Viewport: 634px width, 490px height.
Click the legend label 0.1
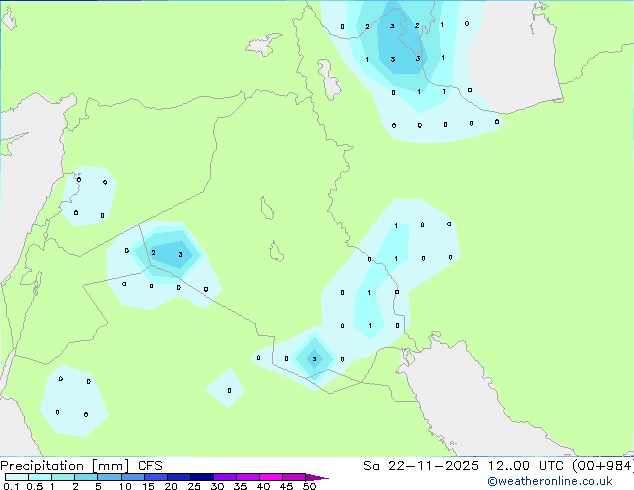11,486
